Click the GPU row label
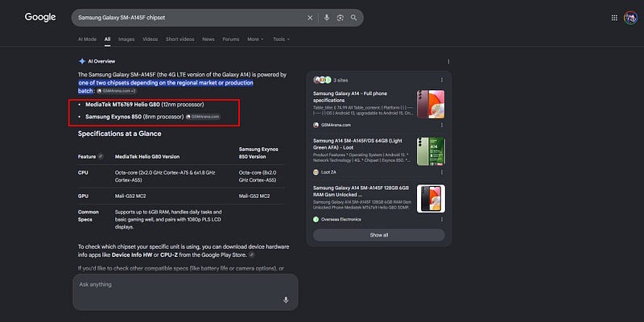644x322 pixels. (x=83, y=196)
